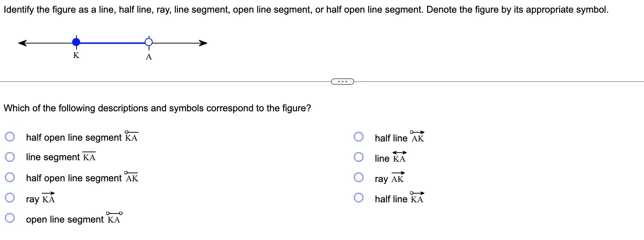
Task: Choose the half line AK option
Action: coord(359,136)
